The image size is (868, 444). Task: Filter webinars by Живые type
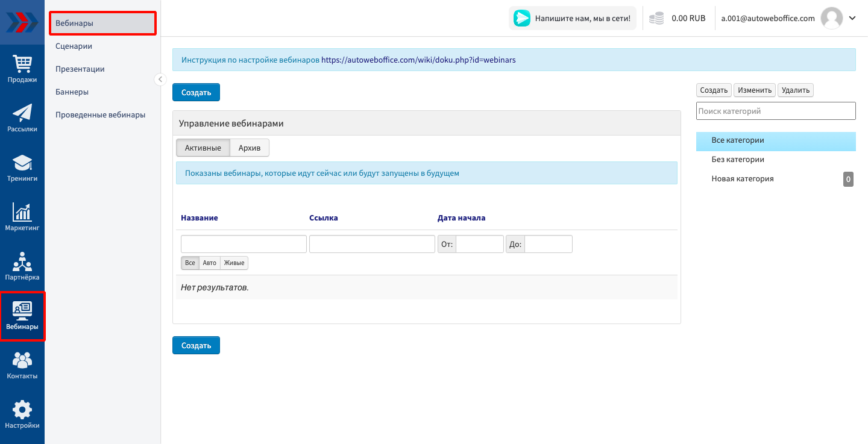(234, 263)
